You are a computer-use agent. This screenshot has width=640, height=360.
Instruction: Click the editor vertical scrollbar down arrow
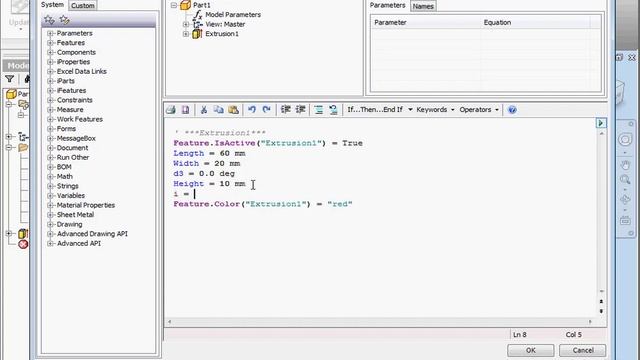(x=601, y=291)
